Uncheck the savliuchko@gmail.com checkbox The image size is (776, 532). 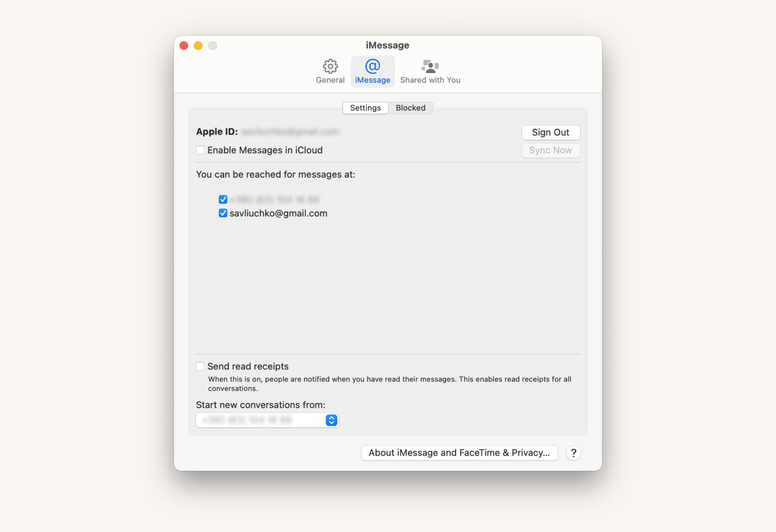pos(223,213)
